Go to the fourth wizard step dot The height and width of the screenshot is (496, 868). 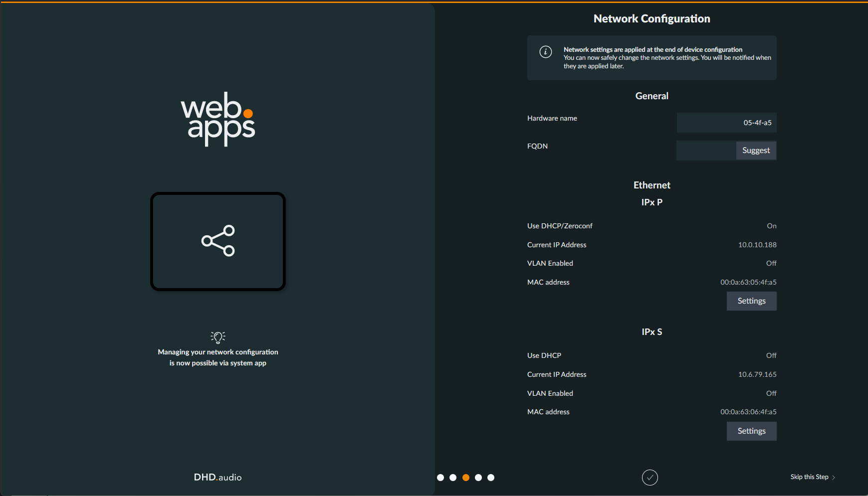click(478, 478)
